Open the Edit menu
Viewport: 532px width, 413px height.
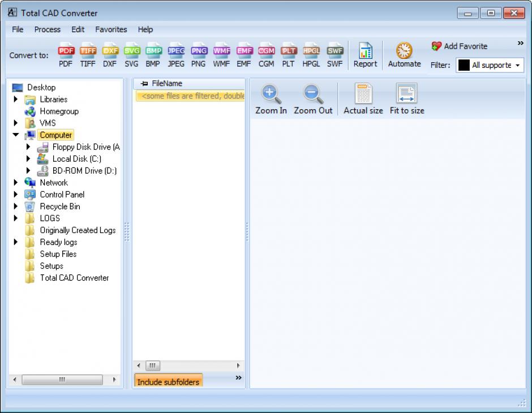click(x=78, y=29)
